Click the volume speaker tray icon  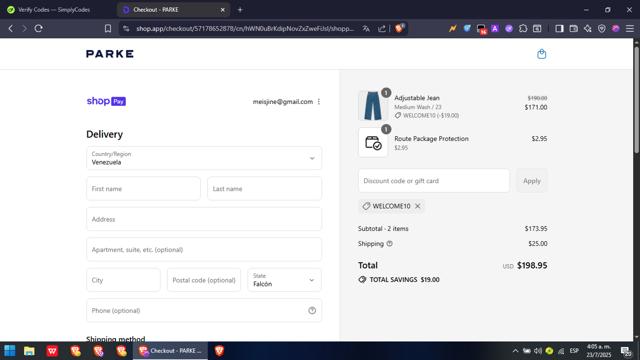tap(538, 351)
